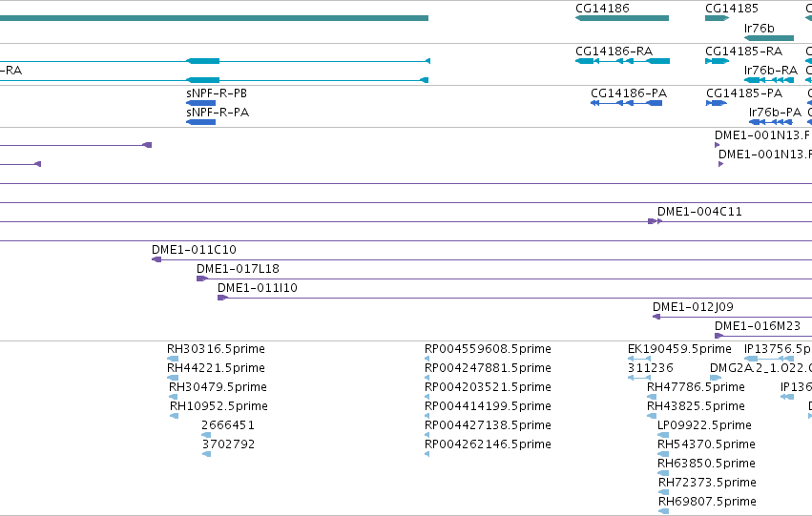Select the sNPF-R-PA protein feature

pyautogui.click(x=201, y=122)
